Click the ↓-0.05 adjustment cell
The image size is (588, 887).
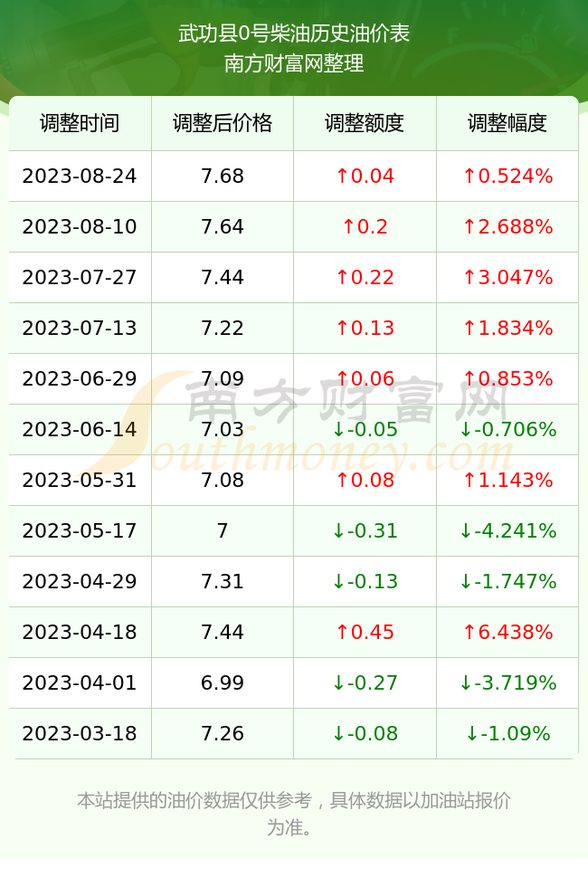tap(365, 429)
